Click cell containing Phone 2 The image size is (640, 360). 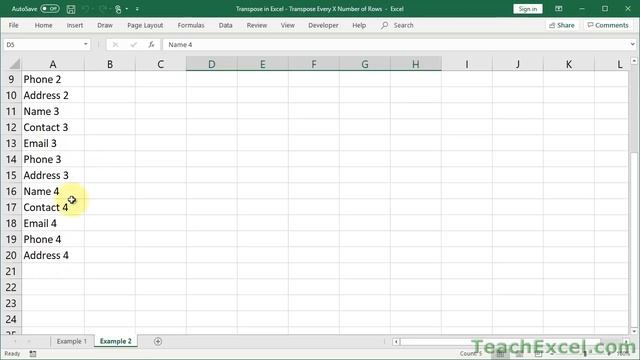tap(53, 79)
